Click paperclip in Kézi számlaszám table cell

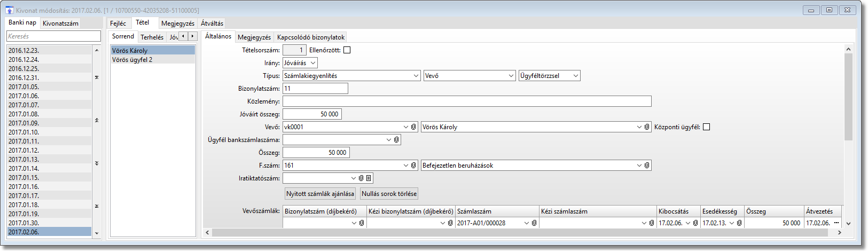point(652,223)
